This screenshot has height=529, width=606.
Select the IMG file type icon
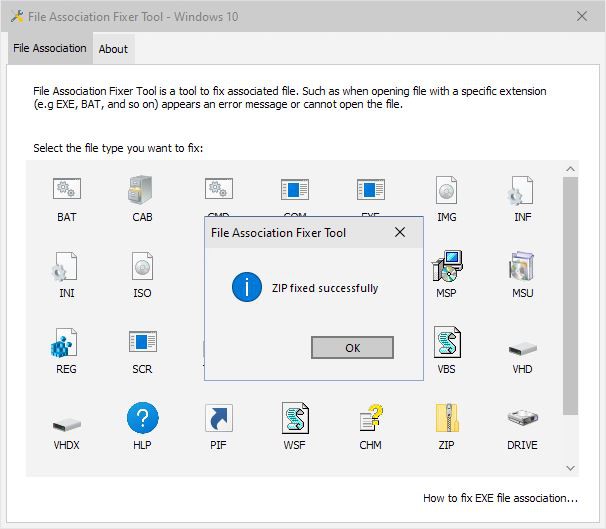pos(446,190)
